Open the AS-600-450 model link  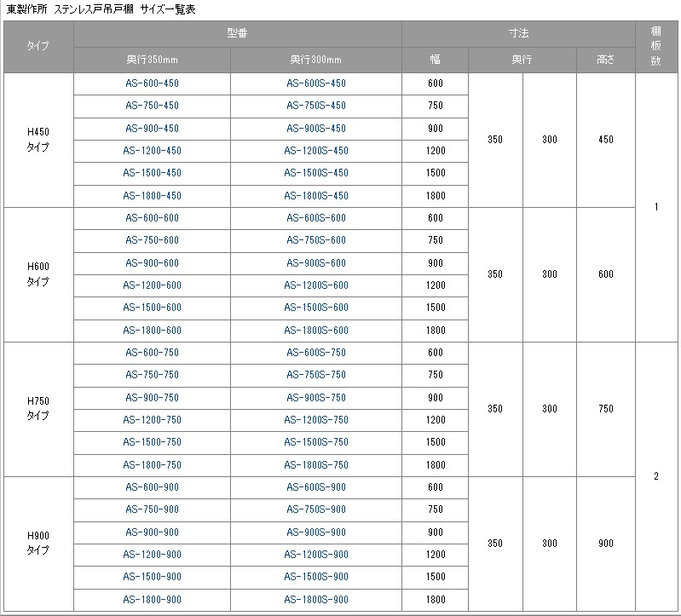click(152, 83)
